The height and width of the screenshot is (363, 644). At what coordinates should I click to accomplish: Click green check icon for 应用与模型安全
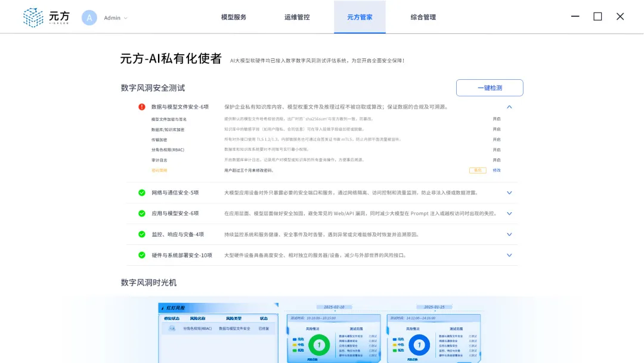(142, 213)
